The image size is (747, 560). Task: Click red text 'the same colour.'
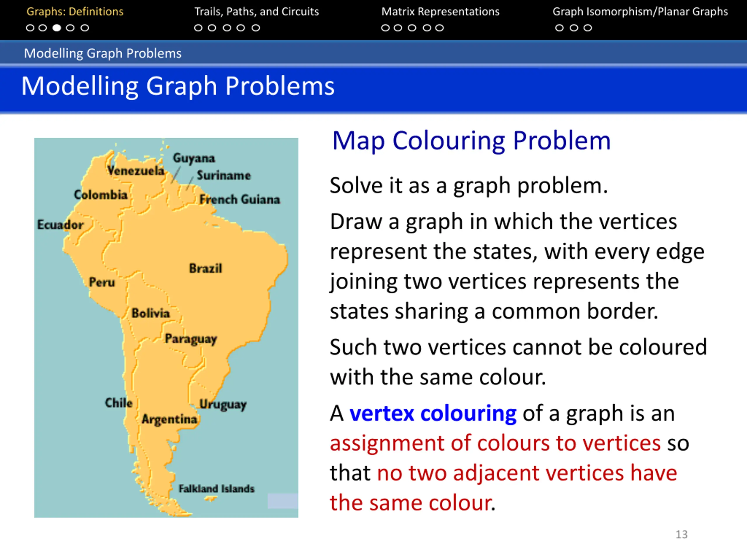pos(413,503)
